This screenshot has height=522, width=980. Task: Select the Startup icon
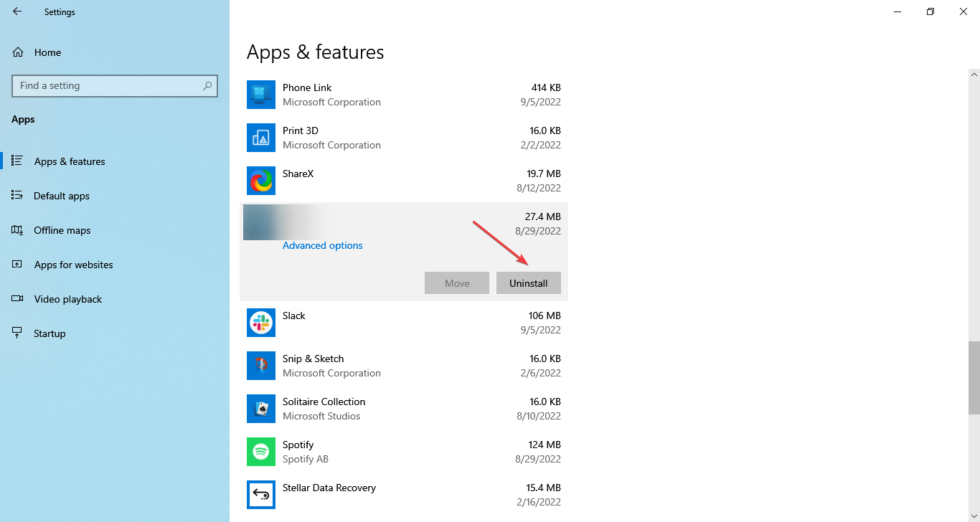(x=17, y=333)
